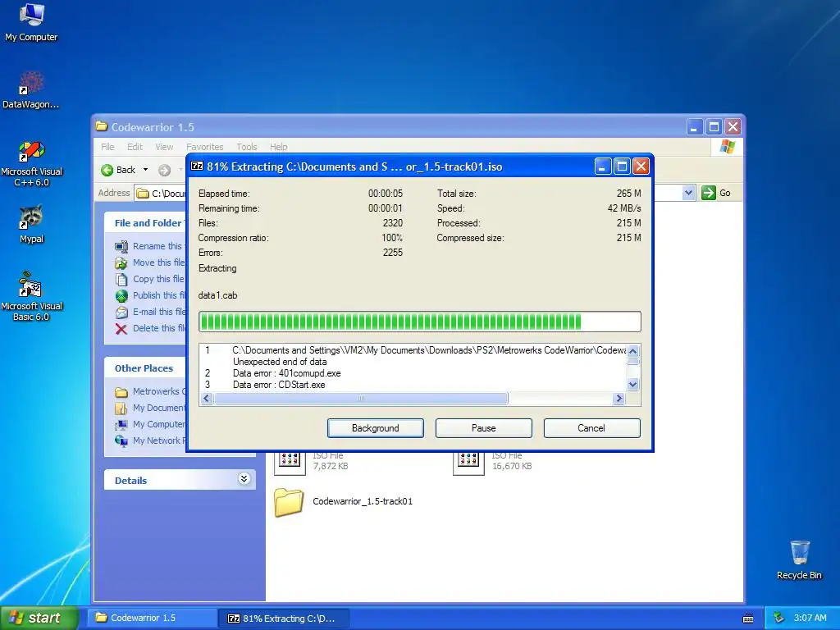840x630 pixels.
Task: Click the red X Delete this file icon
Action: pos(121,329)
